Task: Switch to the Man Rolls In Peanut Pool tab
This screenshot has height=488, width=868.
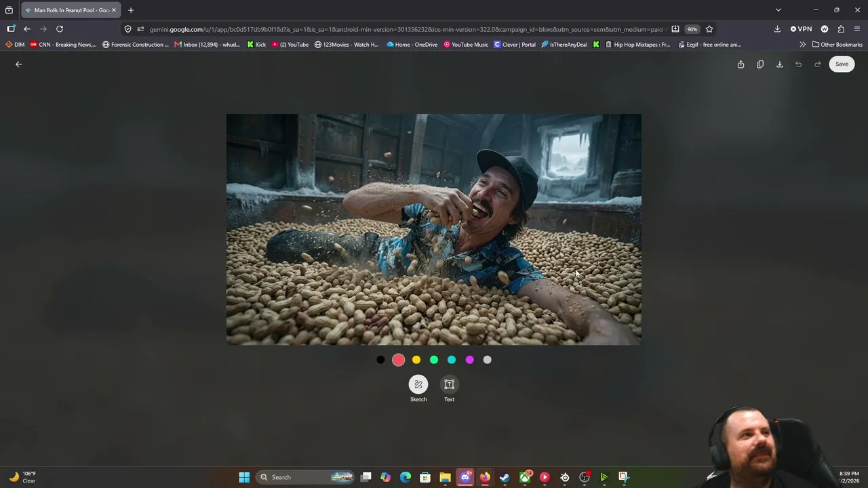Action: pos(71,10)
